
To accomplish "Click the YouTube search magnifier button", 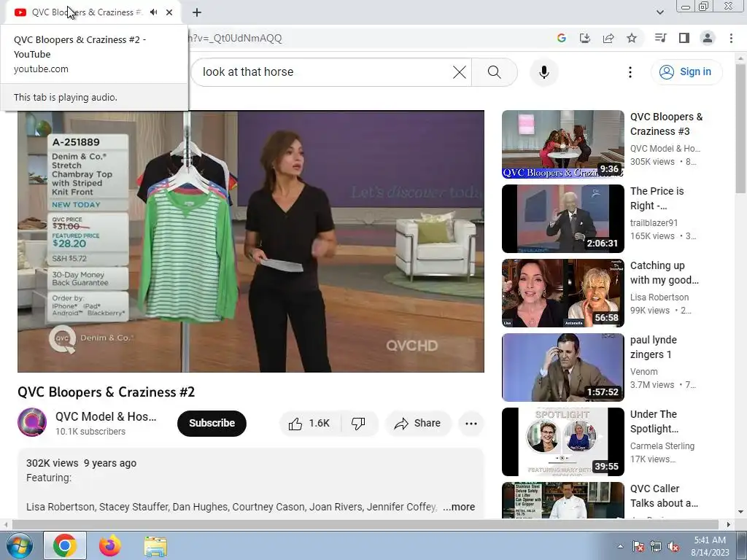I will [495, 72].
